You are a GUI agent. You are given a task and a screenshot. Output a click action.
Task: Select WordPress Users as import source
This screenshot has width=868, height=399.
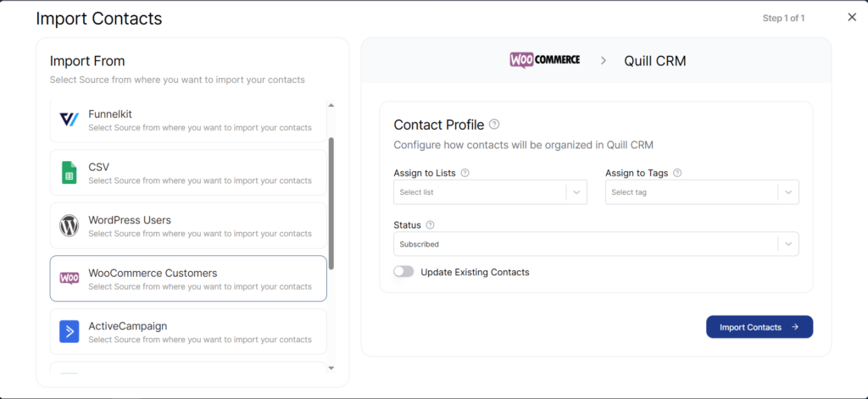(188, 225)
